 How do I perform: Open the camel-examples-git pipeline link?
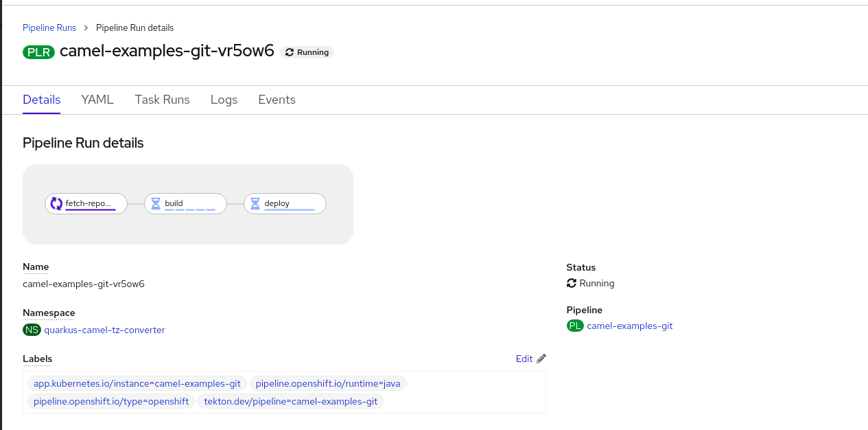coord(630,326)
